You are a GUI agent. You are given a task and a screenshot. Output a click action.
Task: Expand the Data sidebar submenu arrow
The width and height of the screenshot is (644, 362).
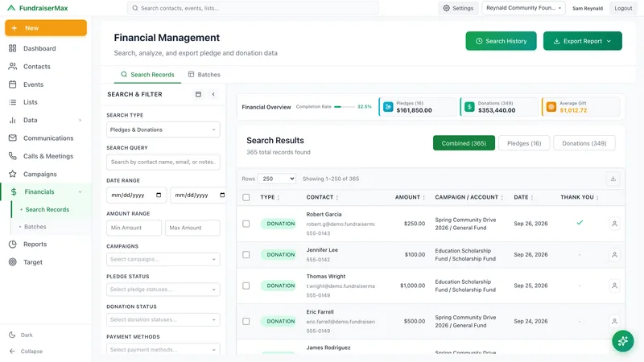coord(80,120)
